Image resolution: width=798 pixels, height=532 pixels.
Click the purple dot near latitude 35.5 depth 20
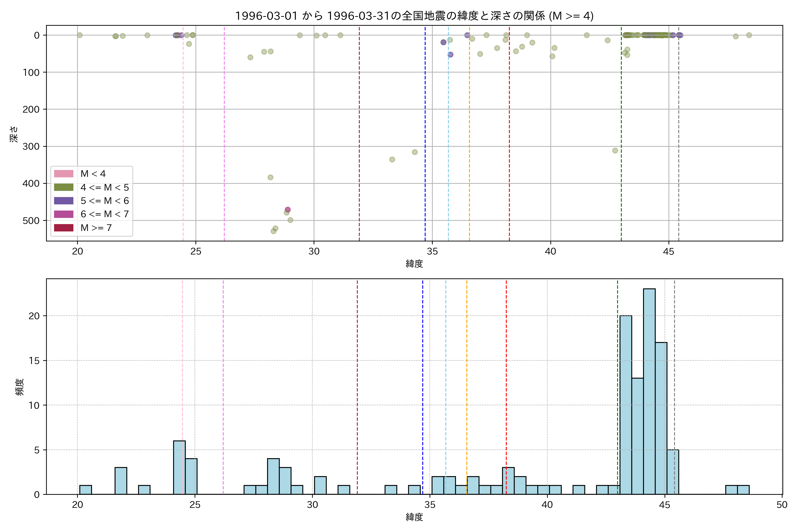[444, 42]
